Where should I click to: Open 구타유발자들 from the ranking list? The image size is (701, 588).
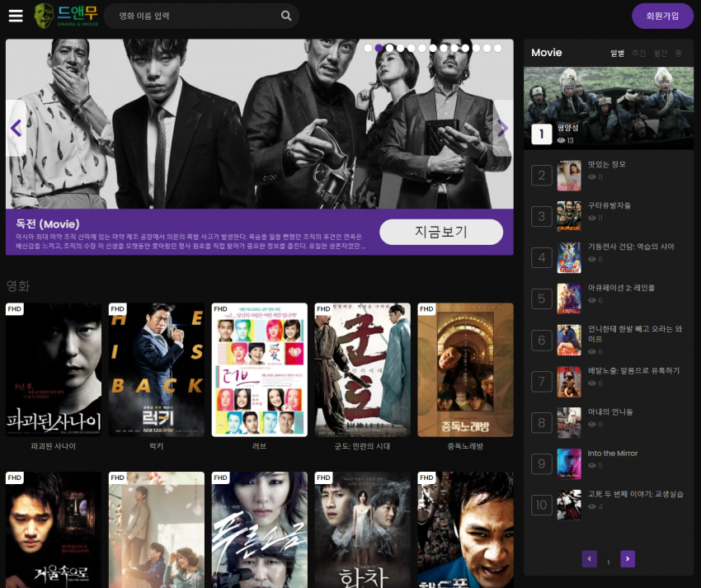[609, 205]
